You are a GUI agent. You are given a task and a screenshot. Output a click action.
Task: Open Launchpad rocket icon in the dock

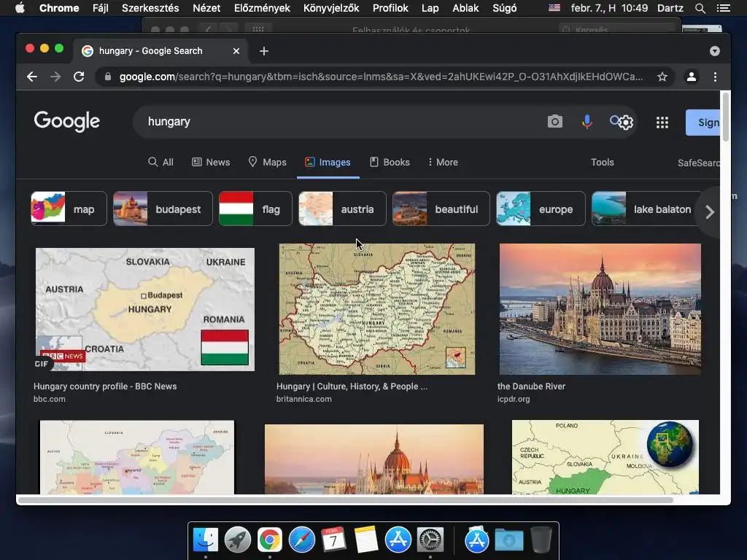(238, 540)
